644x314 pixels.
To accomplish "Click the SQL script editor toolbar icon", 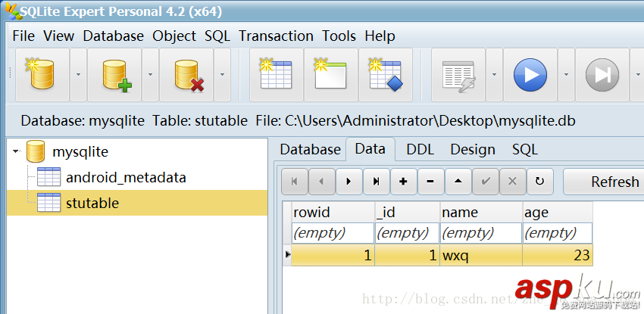I will [x=458, y=74].
